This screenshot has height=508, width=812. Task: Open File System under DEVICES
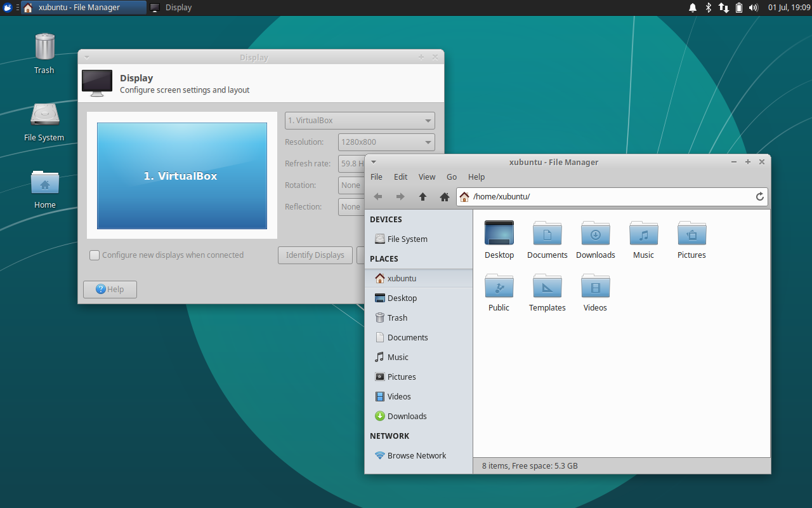click(x=407, y=239)
